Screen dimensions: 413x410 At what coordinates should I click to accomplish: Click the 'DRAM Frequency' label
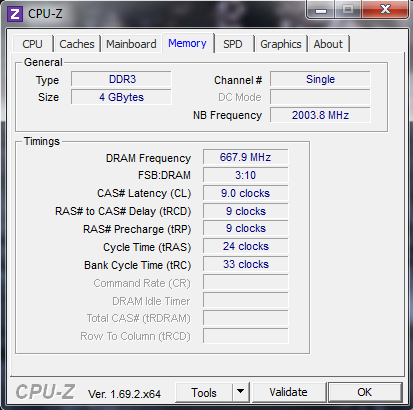pyautogui.click(x=148, y=158)
